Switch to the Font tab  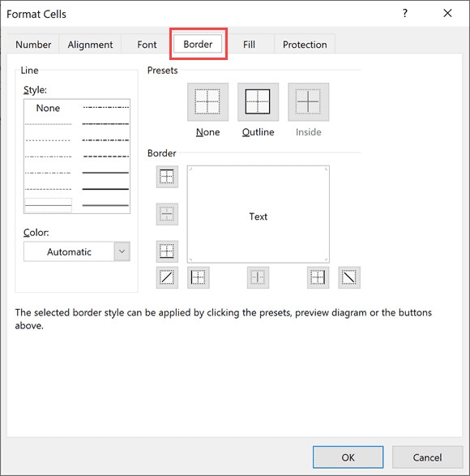147,45
